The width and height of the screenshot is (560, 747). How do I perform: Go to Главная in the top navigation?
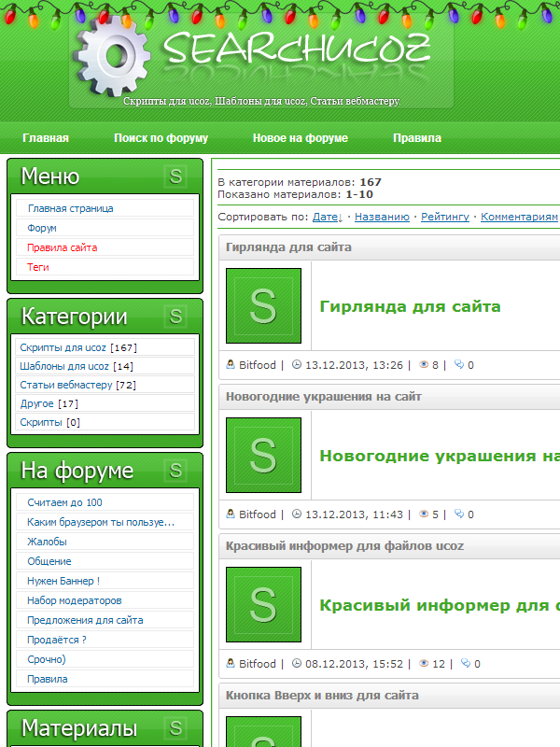pos(46,138)
